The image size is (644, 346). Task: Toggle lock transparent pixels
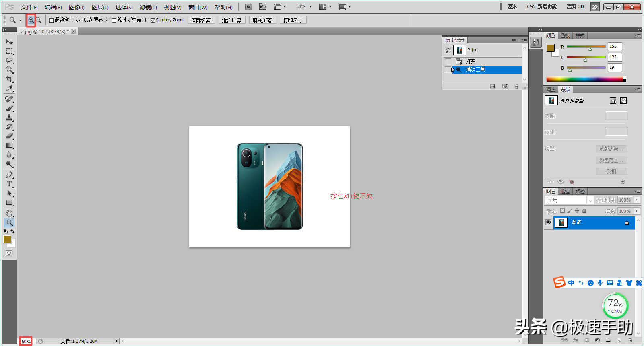pyautogui.click(x=562, y=211)
